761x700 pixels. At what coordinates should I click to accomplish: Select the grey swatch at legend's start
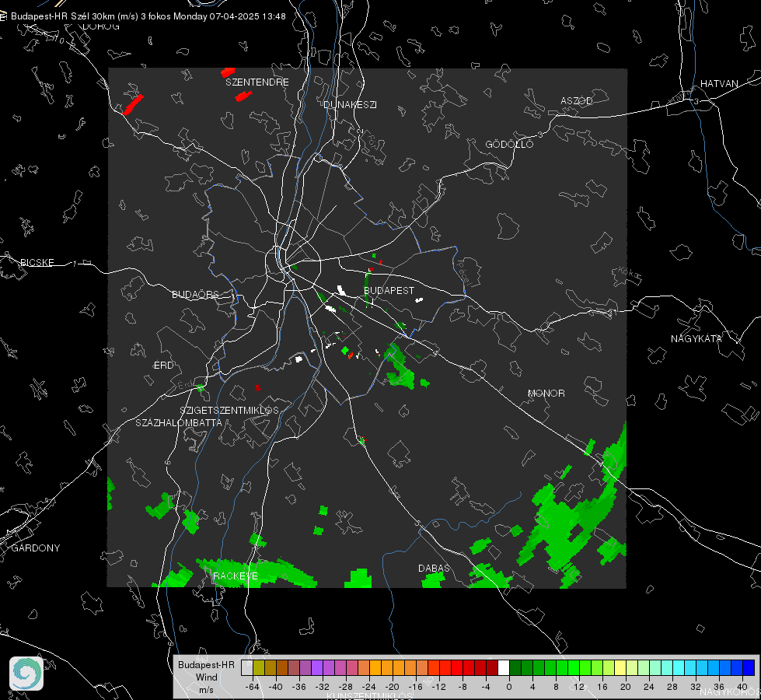point(247,668)
